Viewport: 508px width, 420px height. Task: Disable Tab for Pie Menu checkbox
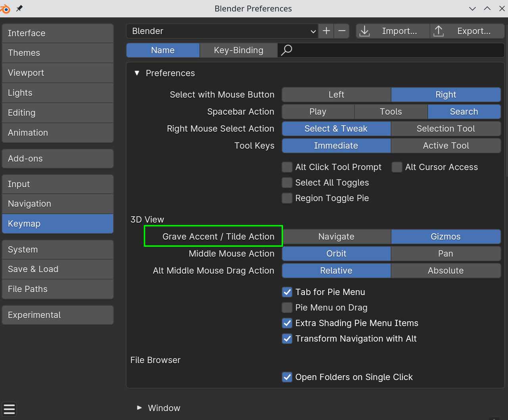pyautogui.click(x=287, y=292)
